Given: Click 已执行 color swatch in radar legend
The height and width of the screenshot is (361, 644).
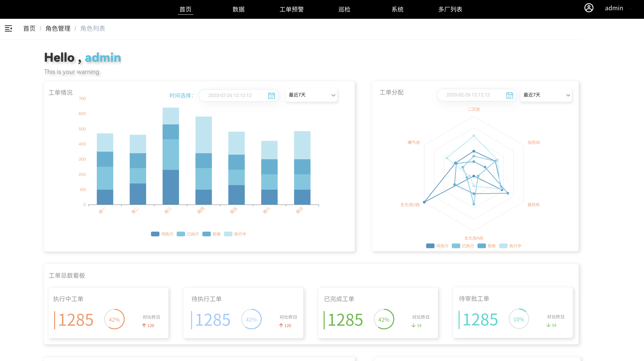Looking at the screenshot, I should (x=456, y=246).
